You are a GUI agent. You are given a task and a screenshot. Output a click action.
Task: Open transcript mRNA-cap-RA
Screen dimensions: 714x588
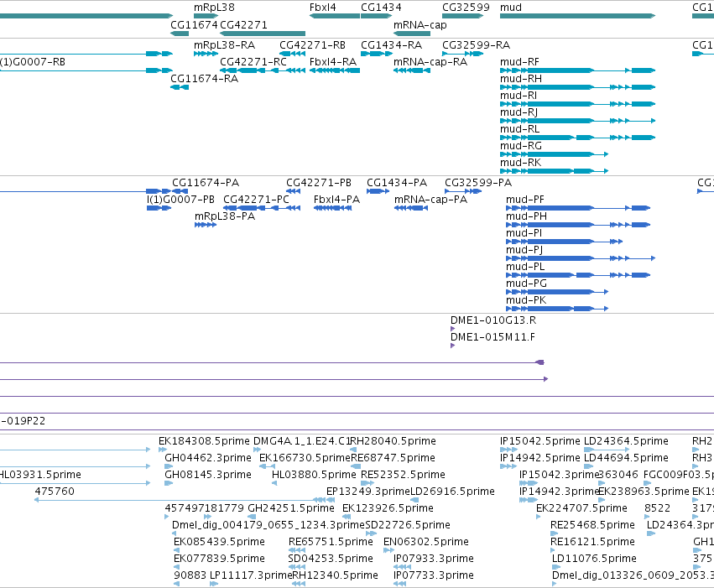coord(430,62)
